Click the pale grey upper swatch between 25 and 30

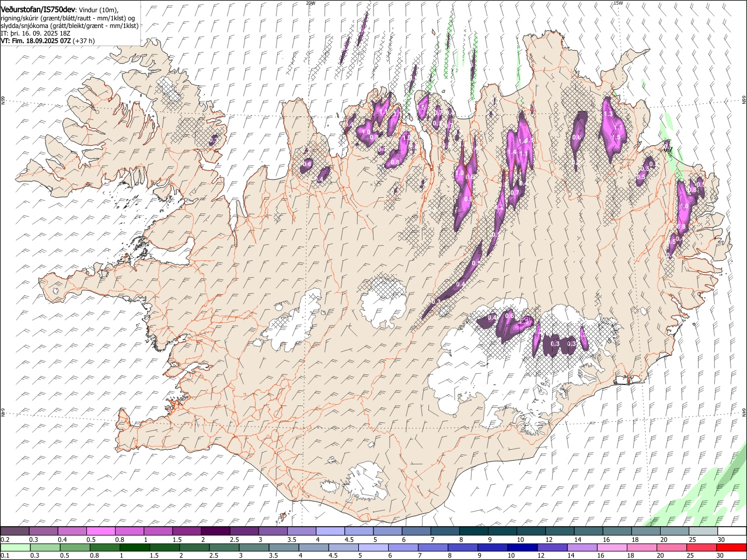click(703, 531)
